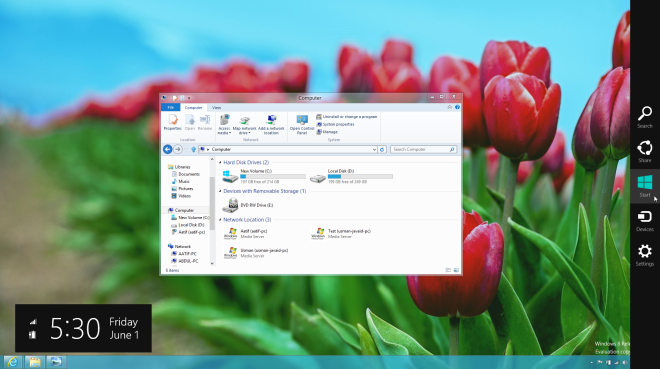Screen dimensions: 660x369
Task: Click the New Volume (C:) usage bar
Action: (x=273, y=177)
